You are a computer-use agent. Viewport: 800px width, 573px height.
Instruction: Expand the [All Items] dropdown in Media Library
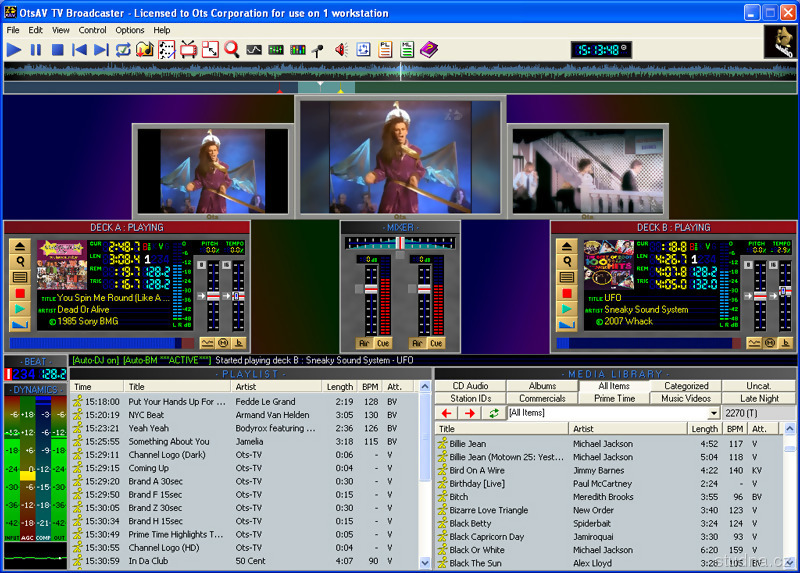click(x=713, y=413)
